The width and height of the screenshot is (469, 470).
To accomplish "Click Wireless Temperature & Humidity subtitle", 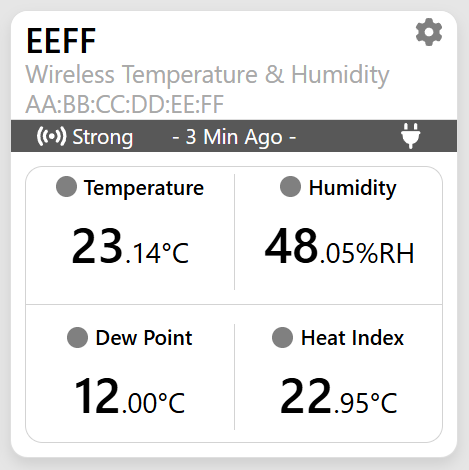I will (207, 75).
